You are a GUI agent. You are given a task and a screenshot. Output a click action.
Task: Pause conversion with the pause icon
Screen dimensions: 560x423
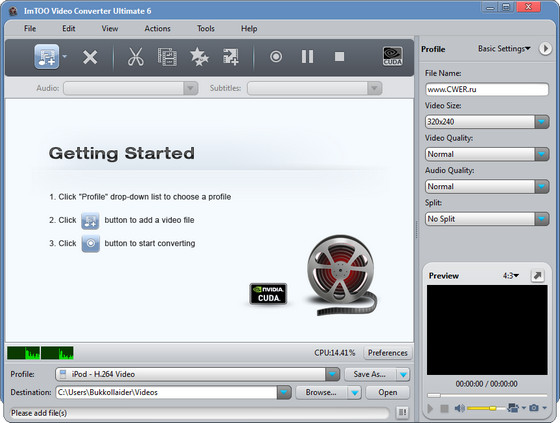tap(307, 56)
